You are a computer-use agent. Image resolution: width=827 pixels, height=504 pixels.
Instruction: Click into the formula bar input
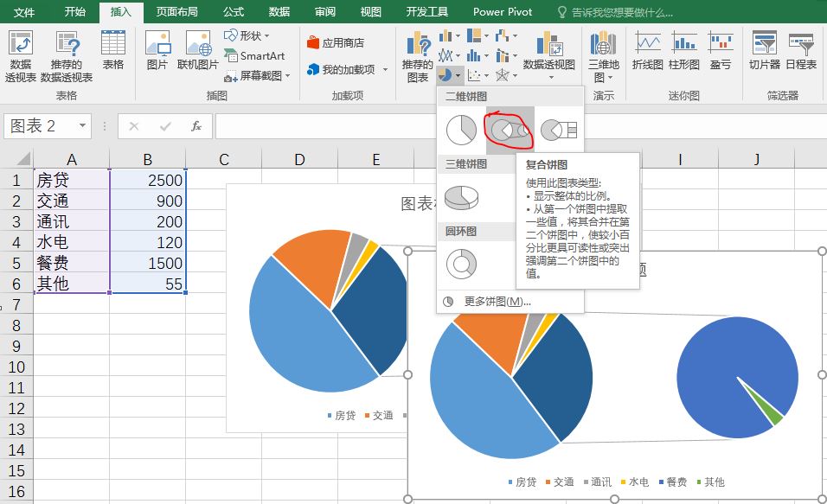[325, 126]
